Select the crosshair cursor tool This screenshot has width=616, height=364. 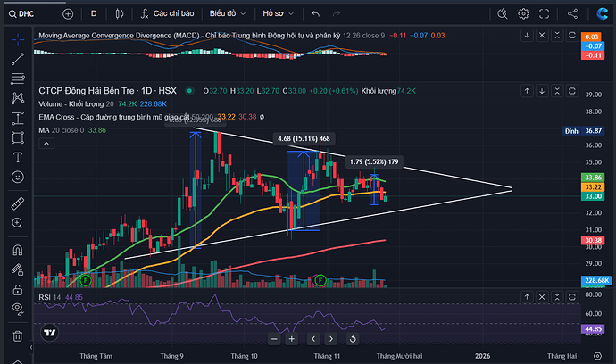18,39
